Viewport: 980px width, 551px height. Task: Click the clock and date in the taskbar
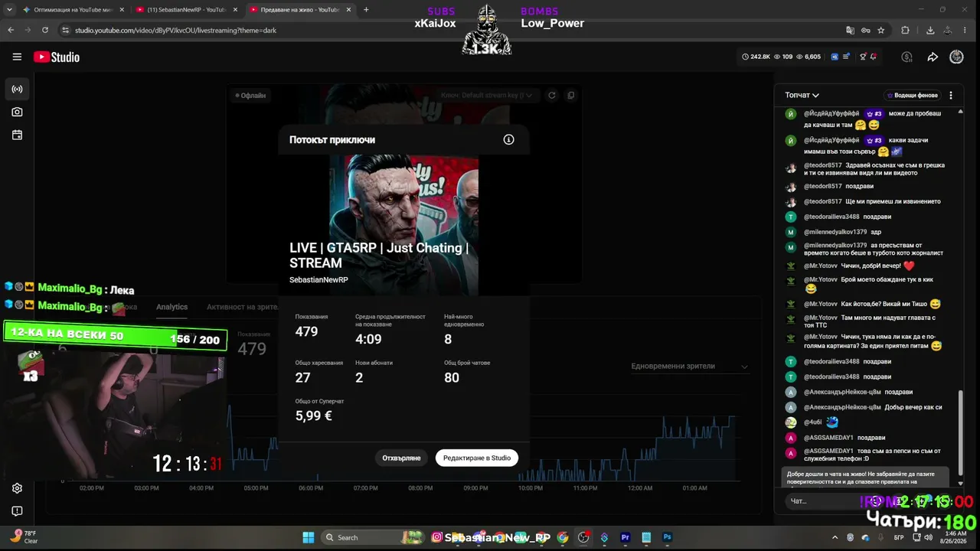[954, 537]
